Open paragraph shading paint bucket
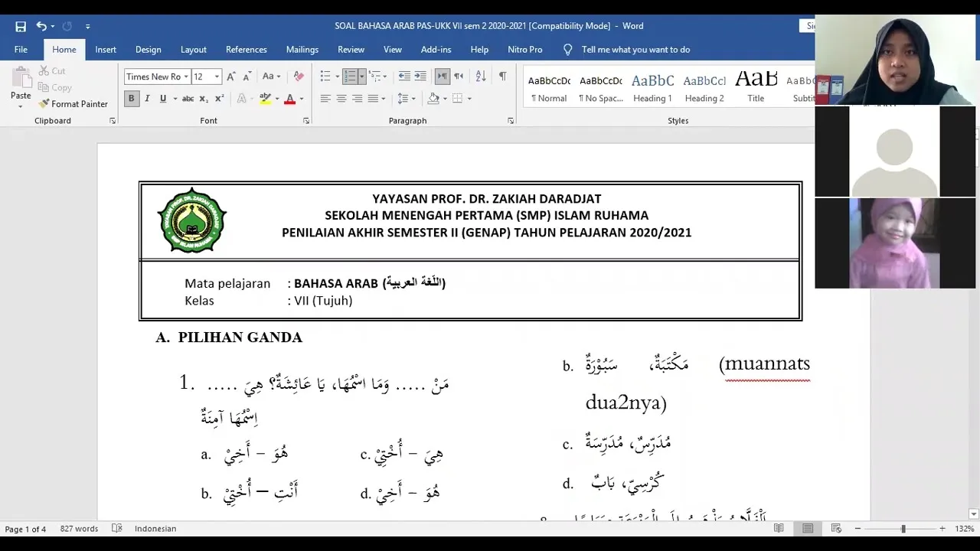Viewport: 980px width, 551px height. [x=433, y=99]
